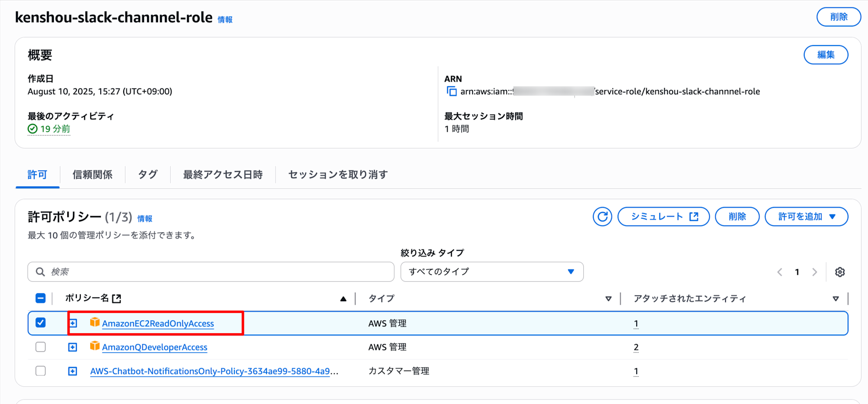Image resolution: width=868 pixels, height=404 pixels.
Task: Check the AmazonQDeveloperAccess checkbox
Action: [40, 347]
